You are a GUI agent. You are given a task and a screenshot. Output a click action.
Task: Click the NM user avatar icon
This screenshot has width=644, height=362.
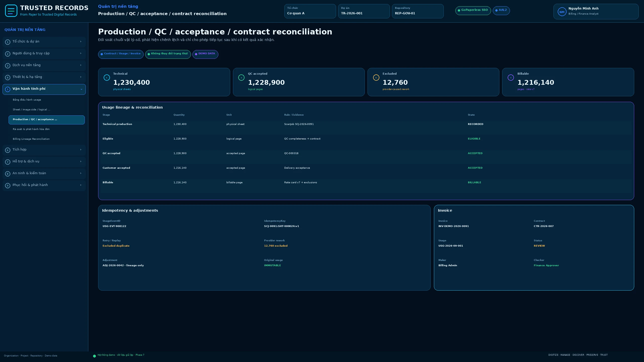point(562,12)
